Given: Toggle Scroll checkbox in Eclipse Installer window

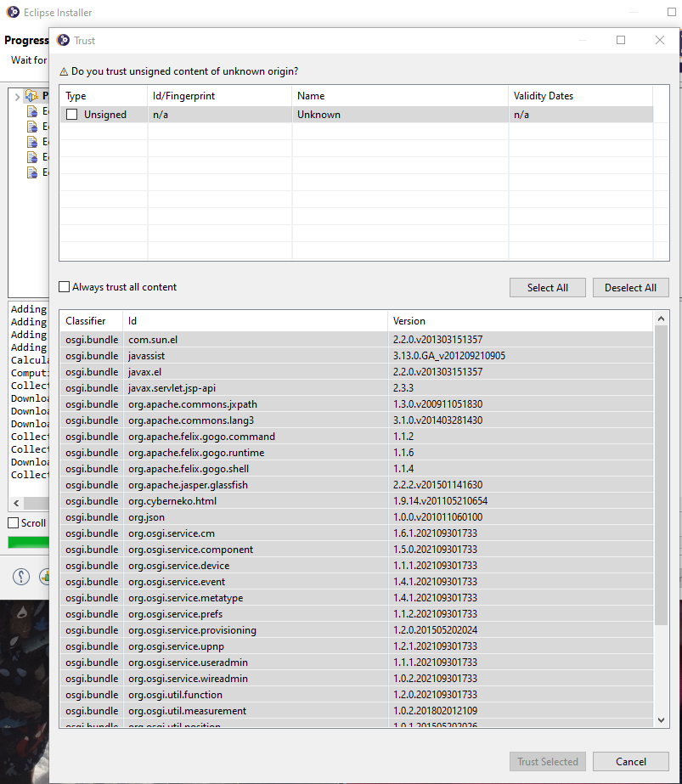Looking at the screenshot, I should (14, 523).
